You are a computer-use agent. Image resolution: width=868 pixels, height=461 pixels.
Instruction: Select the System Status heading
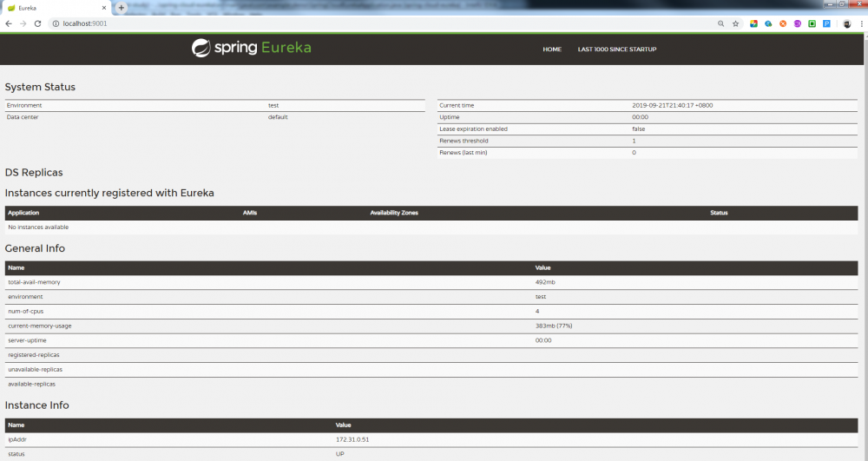[x=40, y=87]
